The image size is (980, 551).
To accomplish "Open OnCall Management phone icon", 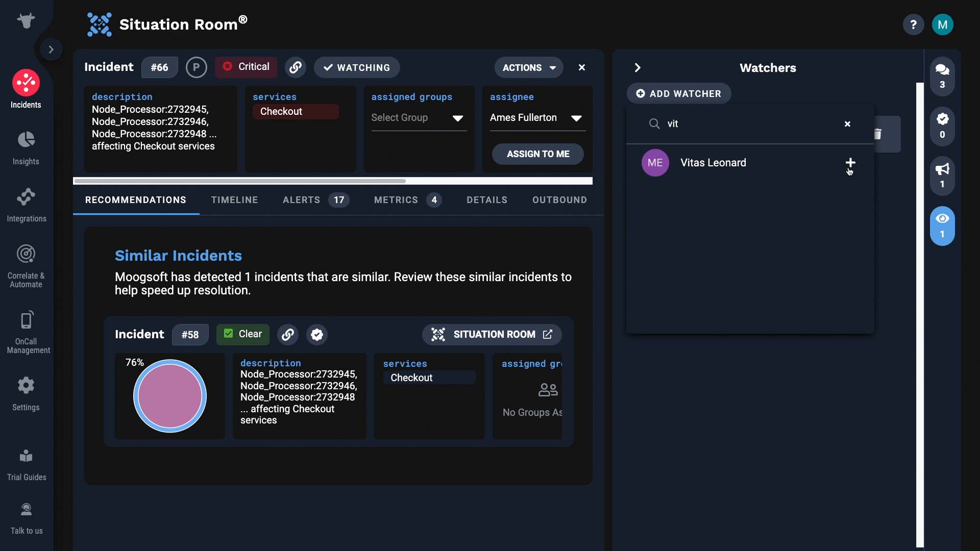I will click(x=26, y=320).
